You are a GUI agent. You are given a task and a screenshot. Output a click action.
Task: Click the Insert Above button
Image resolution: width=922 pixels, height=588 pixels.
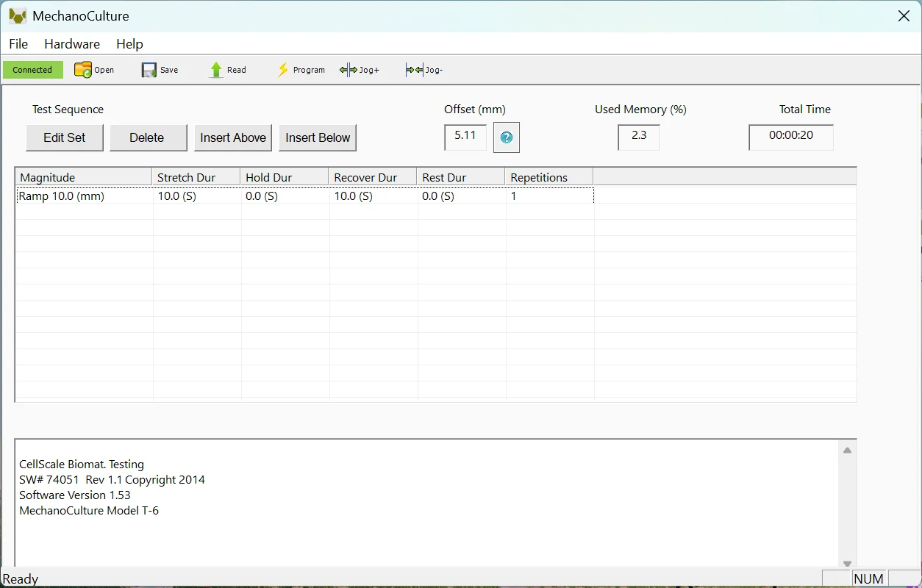[233, 137]
